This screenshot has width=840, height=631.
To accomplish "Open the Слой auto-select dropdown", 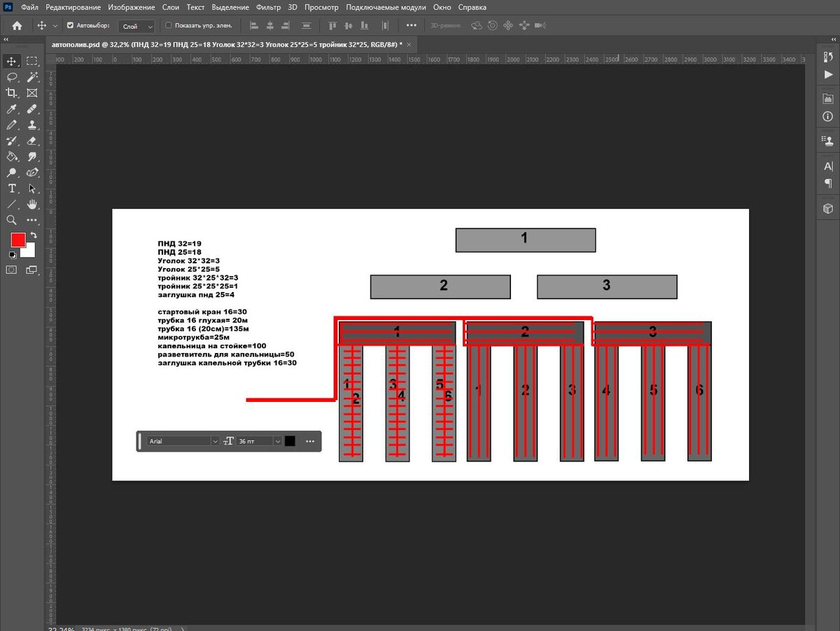I will click(136, 26).
